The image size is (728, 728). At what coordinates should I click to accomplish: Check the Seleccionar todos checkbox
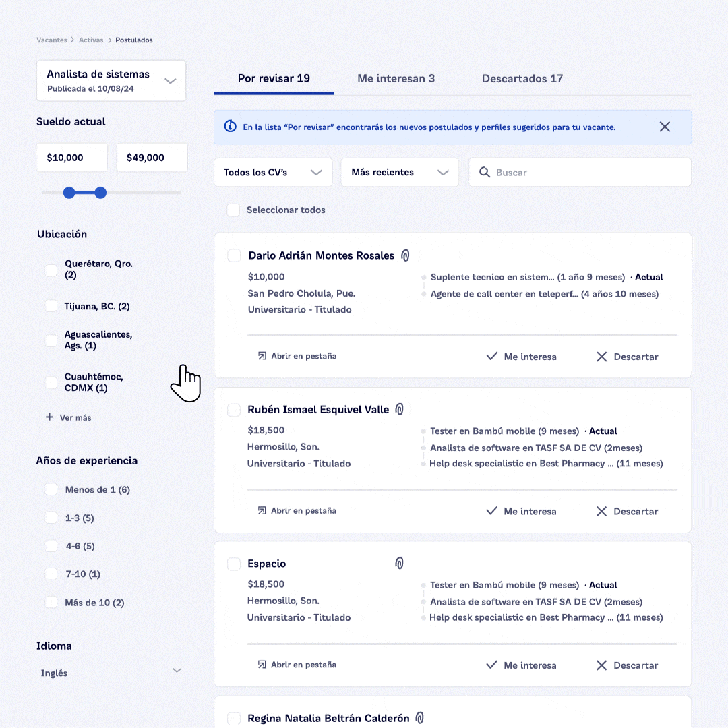[x=233, y=210]
